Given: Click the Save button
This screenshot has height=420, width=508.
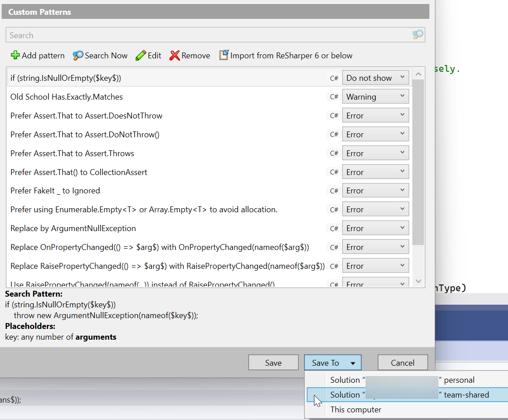Looking at the screenshot, I should [x=273, y=363].
